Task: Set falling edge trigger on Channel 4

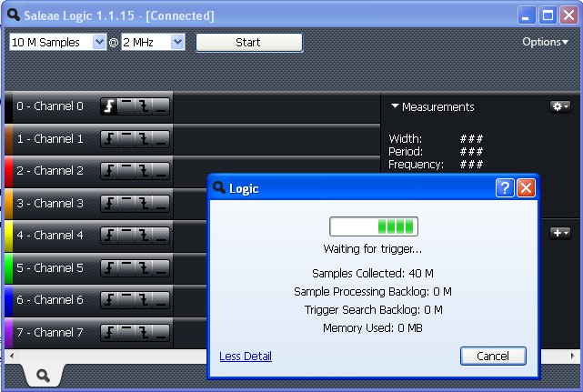Action: pyautogui.click(x=144, y=236)
